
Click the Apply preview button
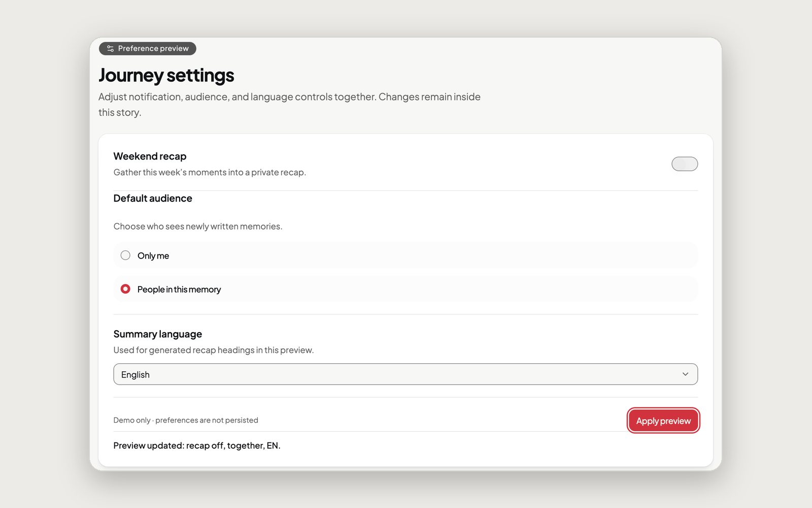pyautogui.click(x=663, y=421)
